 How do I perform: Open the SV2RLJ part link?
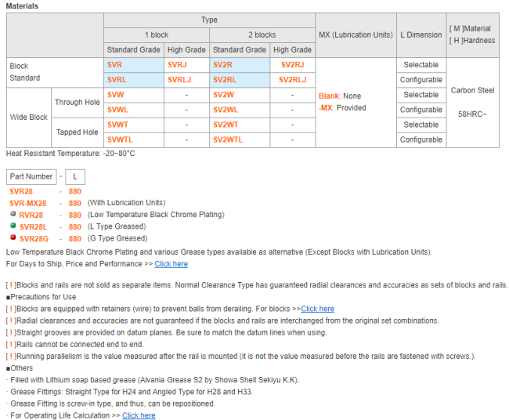pyautogui.click(x=294, y=80)
